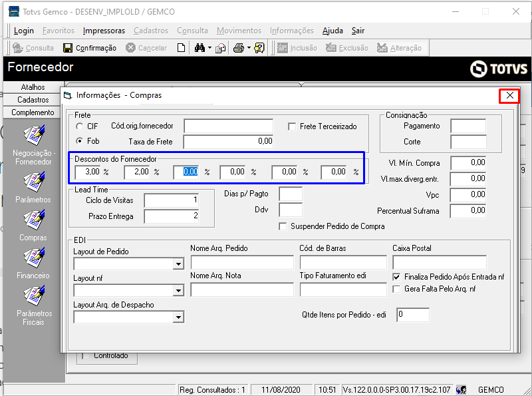The image size is (532, 396).
Task: Click the binoculars search icon
Action: 199,48
